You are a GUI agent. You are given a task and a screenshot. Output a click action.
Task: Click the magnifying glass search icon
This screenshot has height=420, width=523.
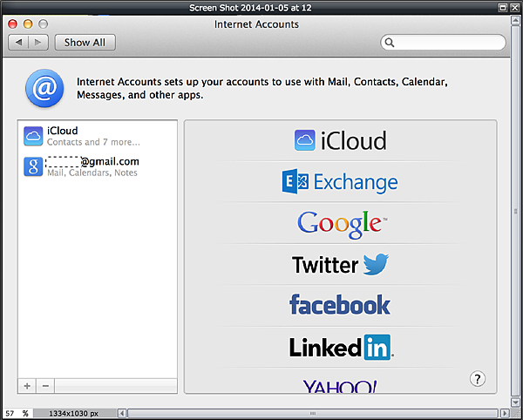click(390, 43)
